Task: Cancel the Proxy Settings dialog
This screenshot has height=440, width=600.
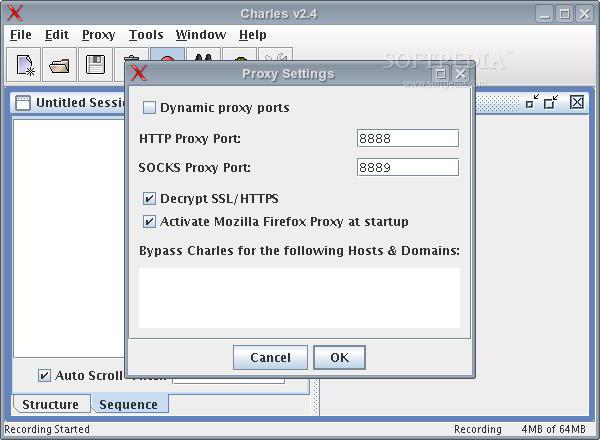Action: click(x=270, y=357)
